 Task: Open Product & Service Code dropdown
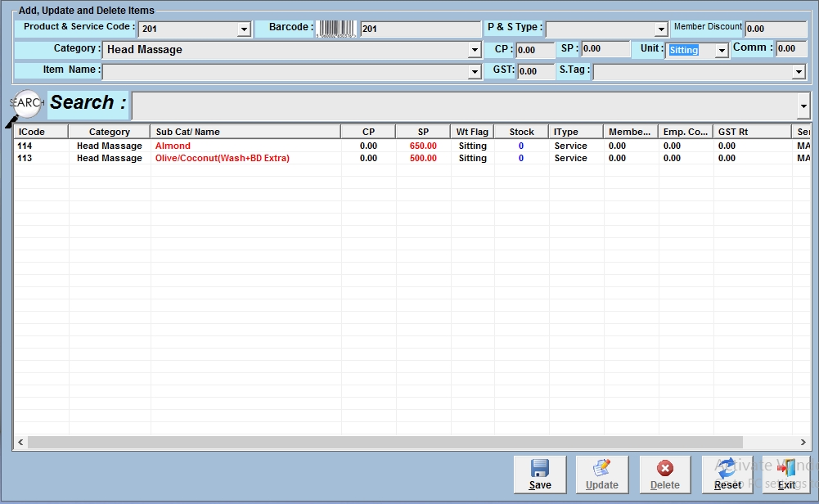point(243,29)
